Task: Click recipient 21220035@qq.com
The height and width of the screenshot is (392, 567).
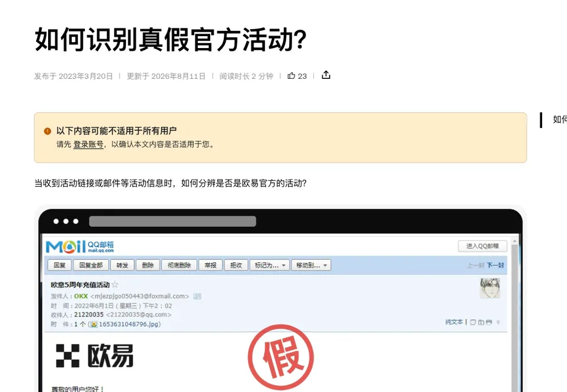Action: (x=138, y=315)
